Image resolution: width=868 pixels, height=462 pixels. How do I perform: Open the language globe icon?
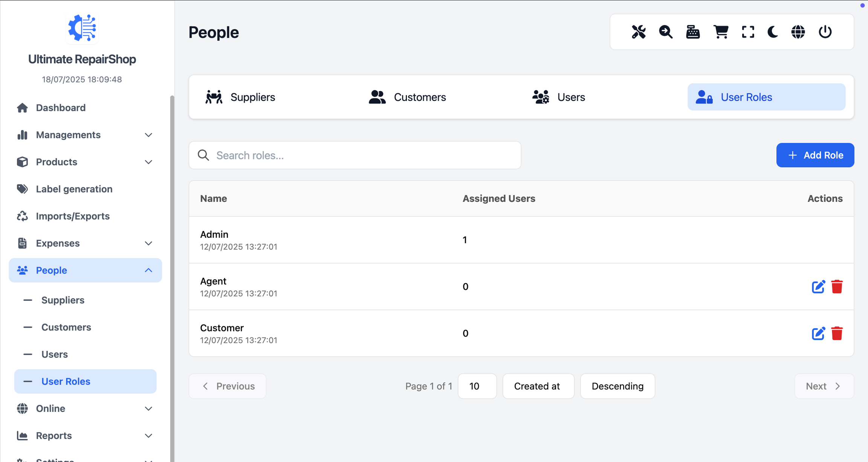coord(798,32)
